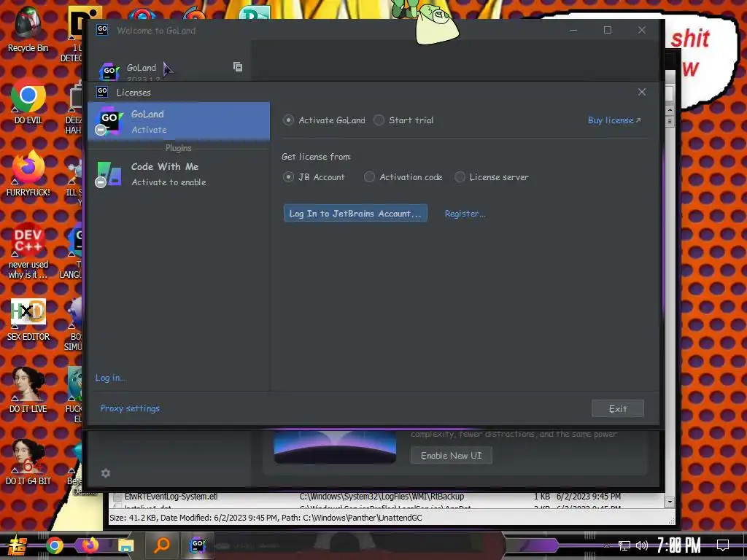Viewport: 747px width, 560px height.
Task: Select the License server option
Action: 460,176
